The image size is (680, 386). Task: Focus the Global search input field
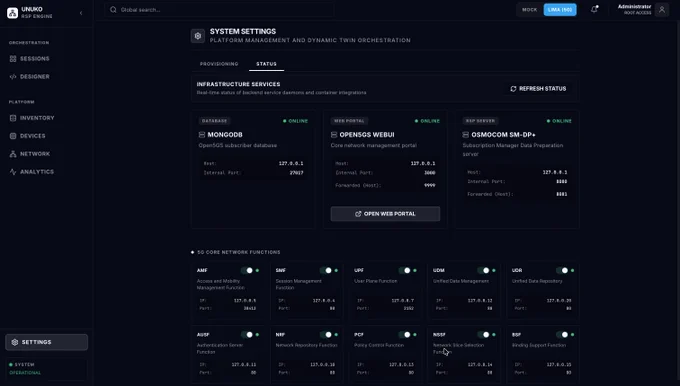[x=219, y=10]
